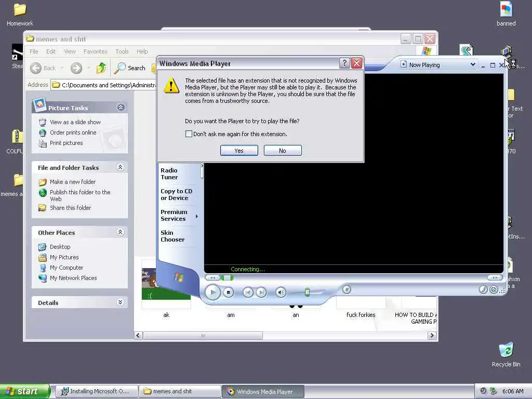This screenshot has height=399, width=532.
Task: Switch to memes and shit taskbar item
Action: tap(180, 391)
